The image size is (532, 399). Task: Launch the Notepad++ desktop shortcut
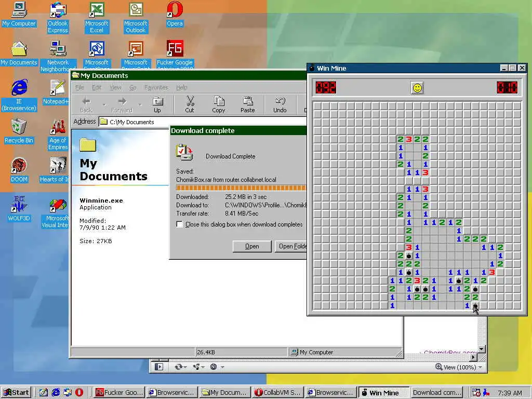point(57,92)
